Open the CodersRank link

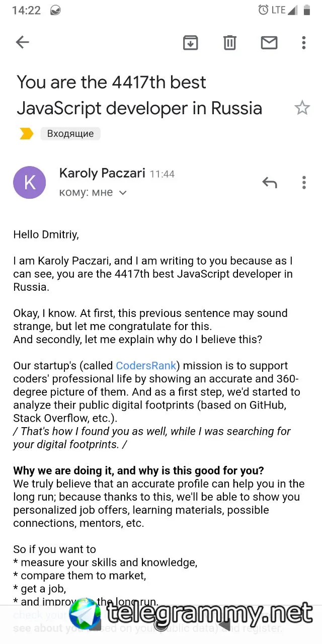click(146, 366)
